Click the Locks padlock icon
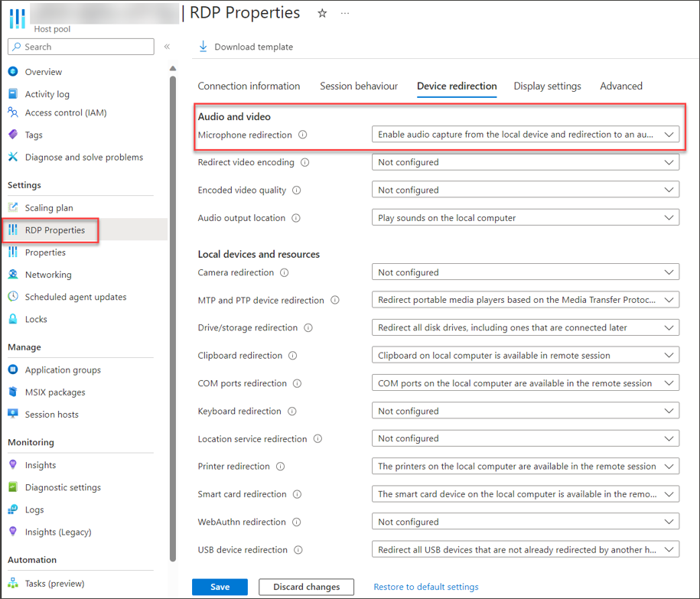 (13, 319)
